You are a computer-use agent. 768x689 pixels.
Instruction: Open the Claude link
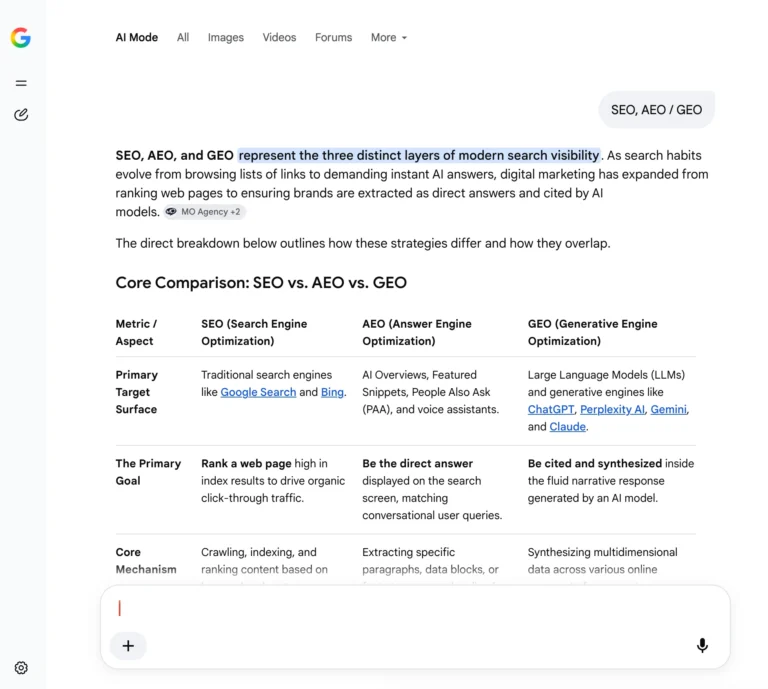[567, 427]
